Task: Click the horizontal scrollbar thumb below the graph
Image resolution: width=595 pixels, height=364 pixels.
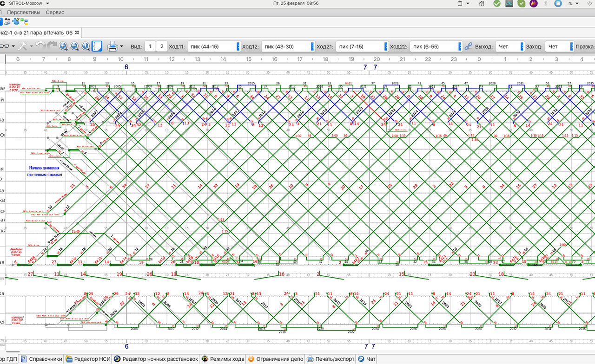Action: pyautogui.click(x=13, y=352)
